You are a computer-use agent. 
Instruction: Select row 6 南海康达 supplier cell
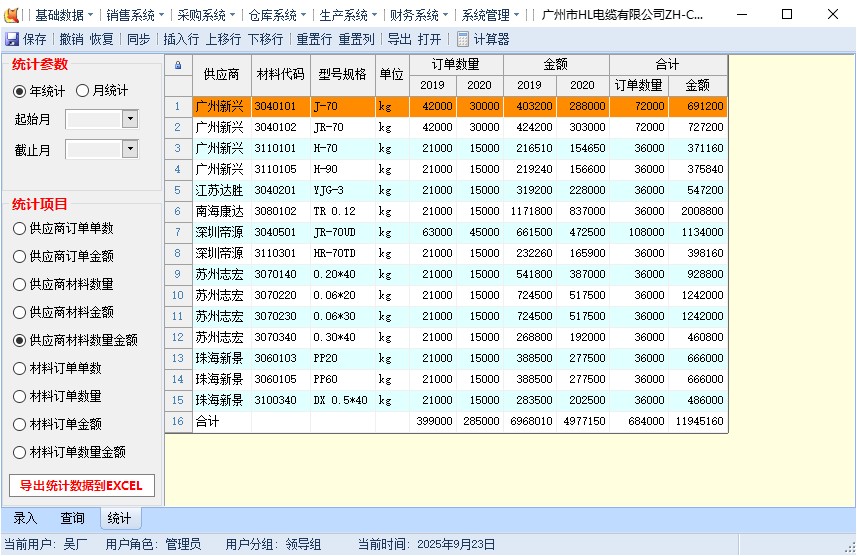tap(219, 211)
